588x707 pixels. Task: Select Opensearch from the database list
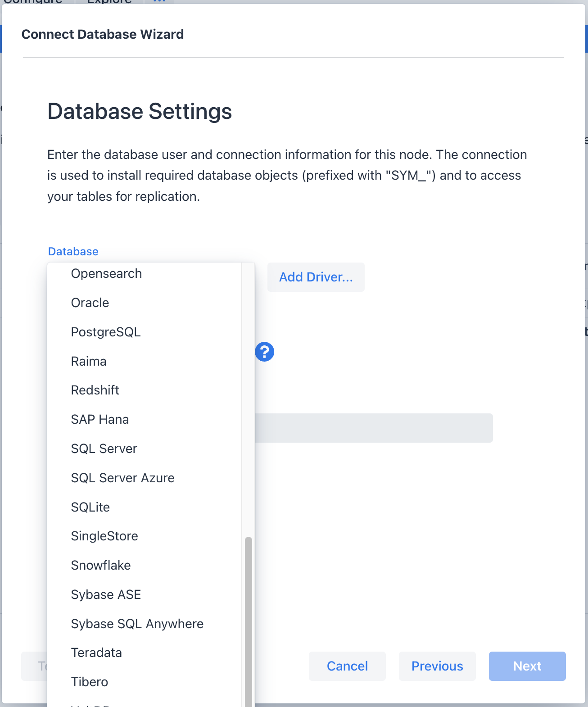(x=145, y=274)
